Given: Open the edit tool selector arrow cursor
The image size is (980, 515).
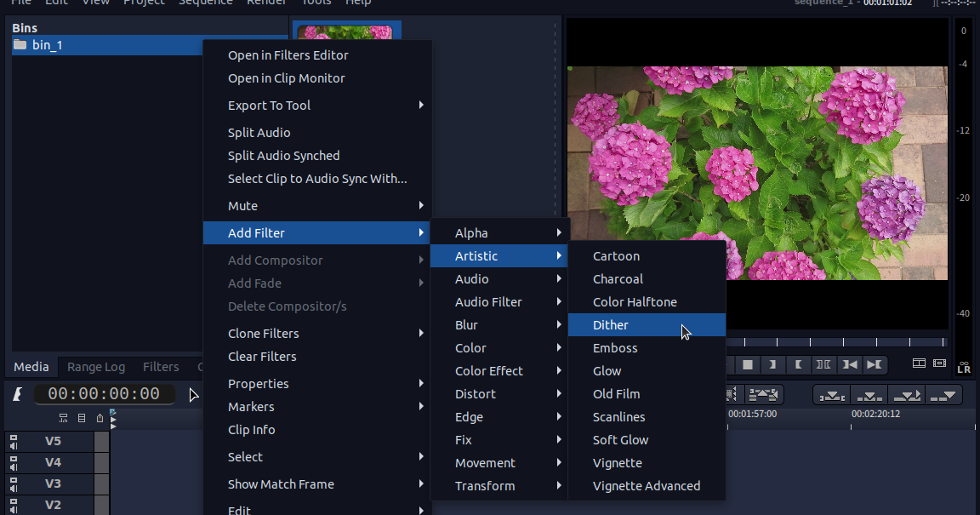Looking at the screenshot, I should tap(194, 395).
